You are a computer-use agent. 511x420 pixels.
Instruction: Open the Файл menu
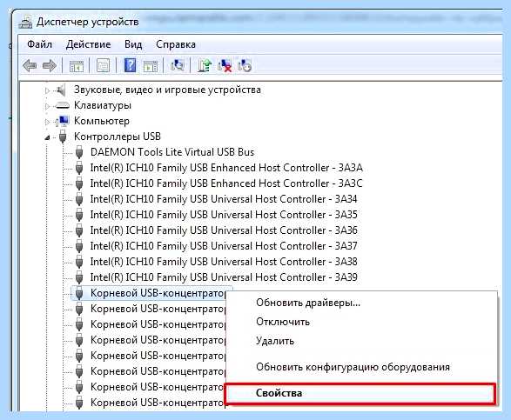tap(39, 44)
